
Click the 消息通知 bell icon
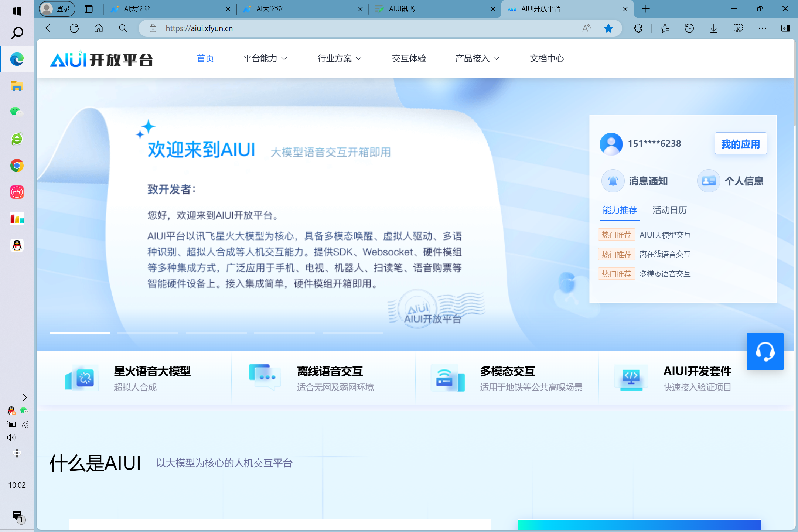coord(613,181)
